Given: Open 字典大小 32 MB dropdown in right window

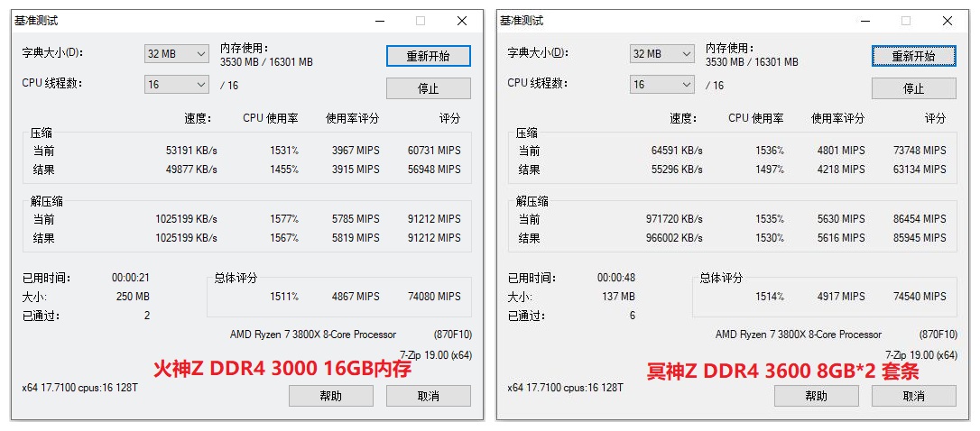Looking at the screenshot, I should pyautogui.click(x=661, y=54).
